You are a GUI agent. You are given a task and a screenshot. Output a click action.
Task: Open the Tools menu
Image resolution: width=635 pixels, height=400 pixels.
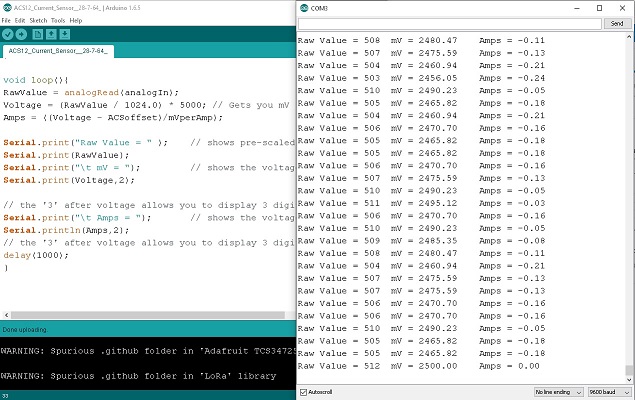[58, 20]
